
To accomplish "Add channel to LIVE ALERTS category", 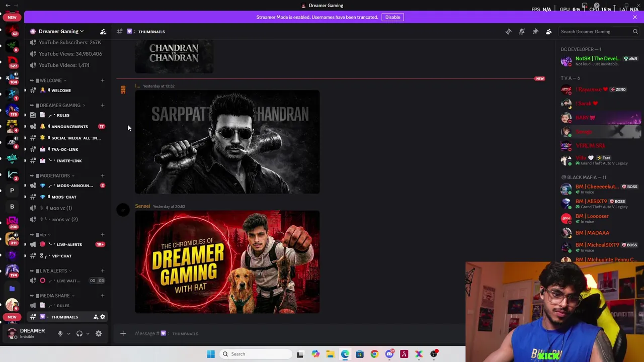I will coord(102,271).
